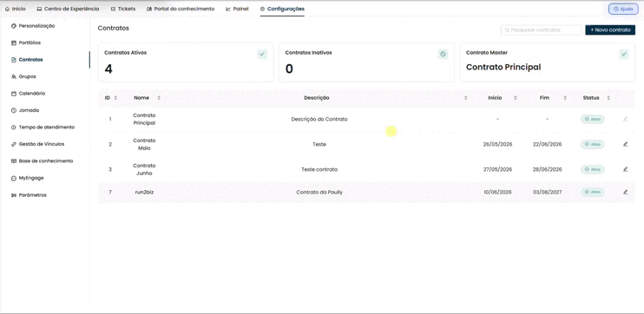Sort table by Status column arrows

tap(608, 98)
